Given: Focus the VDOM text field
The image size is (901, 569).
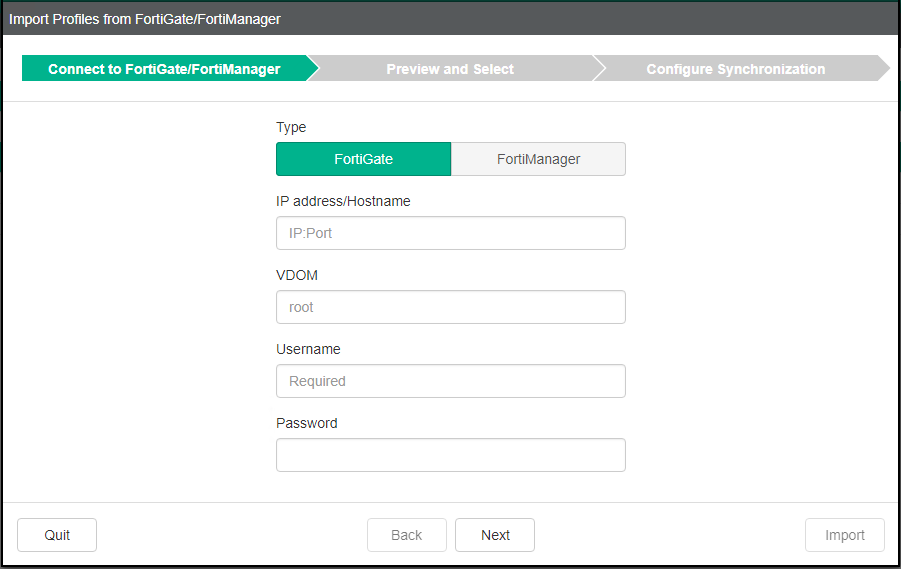Looking at the screenshot, I should (x=450, y=307).
